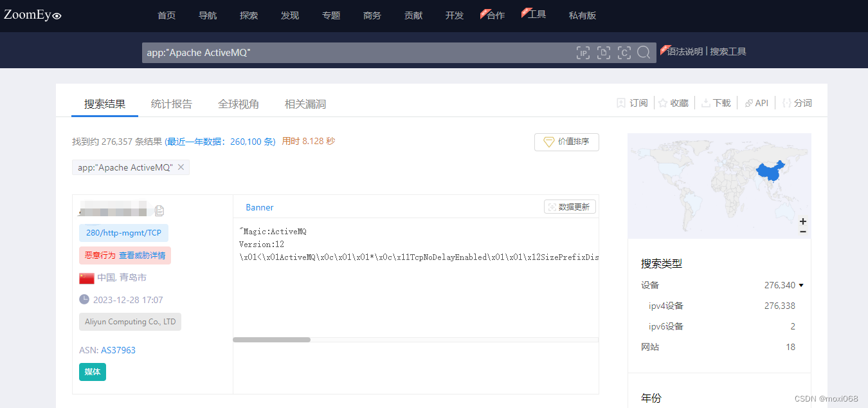
Task: Click the 年份 section heading
Action: (x=651, y=398)
